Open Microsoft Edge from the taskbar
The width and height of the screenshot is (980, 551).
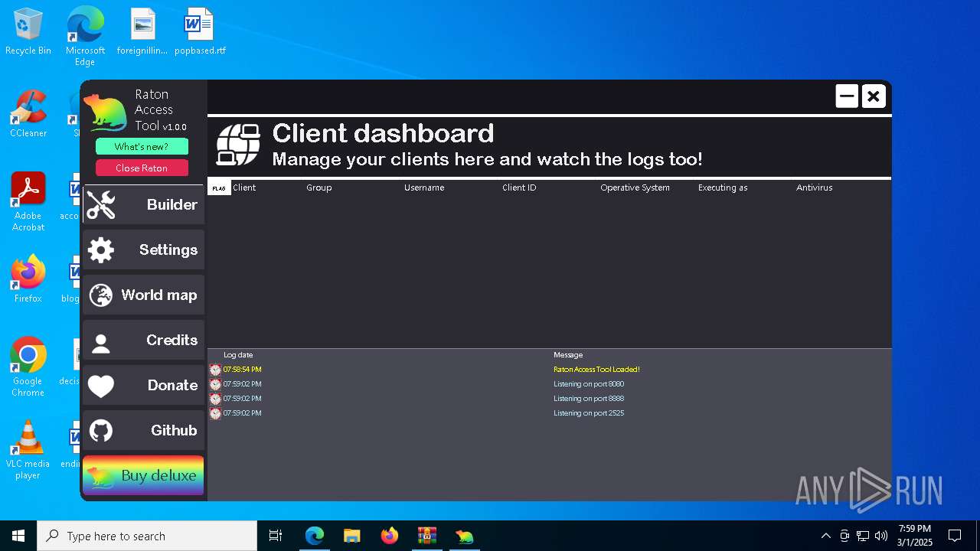(315, 536)
